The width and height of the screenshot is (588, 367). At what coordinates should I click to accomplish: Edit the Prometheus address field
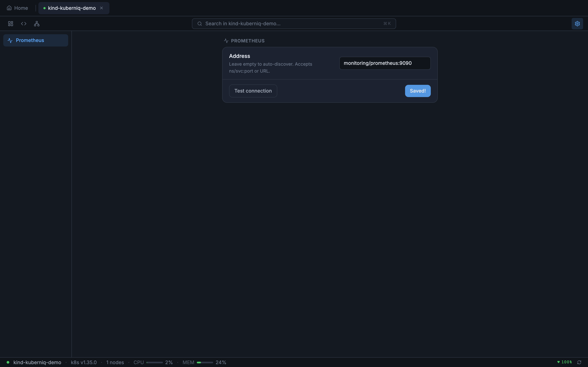(385, 63)
